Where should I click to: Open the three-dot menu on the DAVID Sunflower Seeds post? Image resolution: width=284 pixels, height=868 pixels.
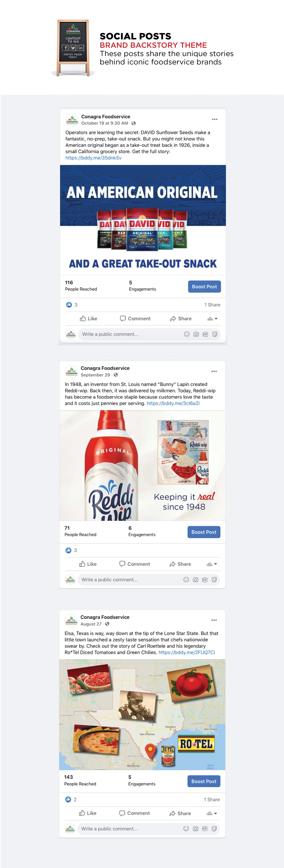(214, 119)
